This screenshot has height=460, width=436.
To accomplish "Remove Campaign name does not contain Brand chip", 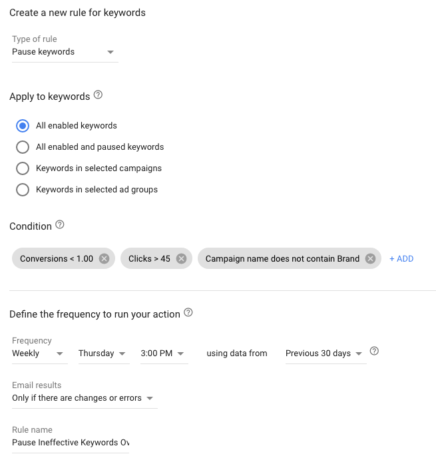I will 370,259.
